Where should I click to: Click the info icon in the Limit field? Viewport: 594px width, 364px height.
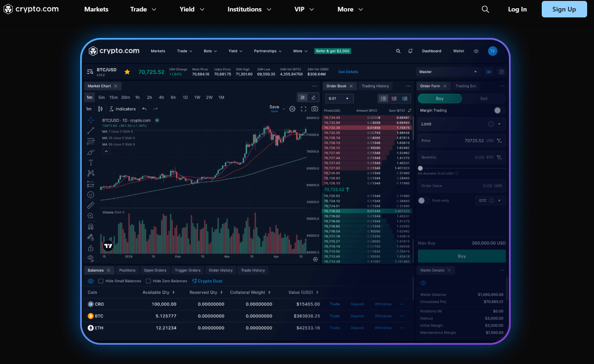491,124
